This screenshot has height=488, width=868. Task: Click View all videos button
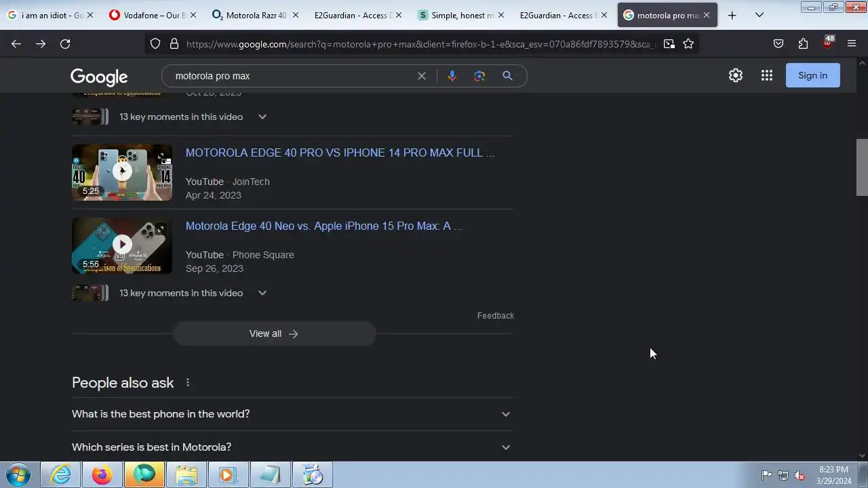[274, 333]
